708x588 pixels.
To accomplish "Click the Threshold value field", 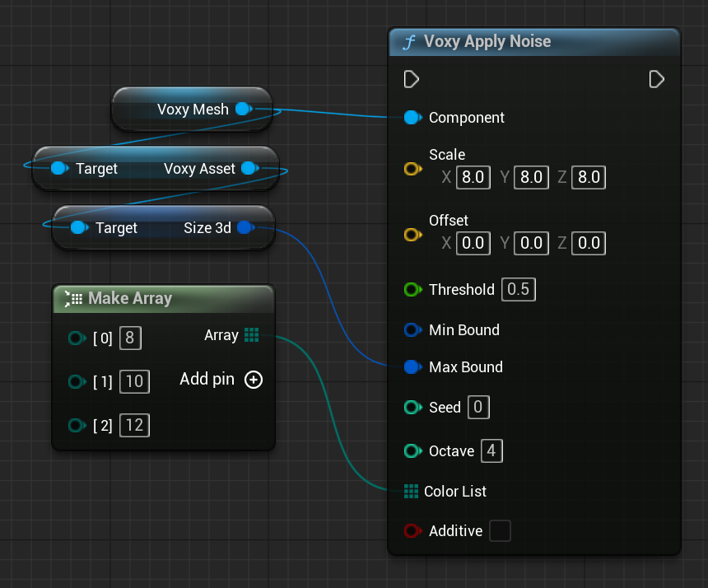I will coord(518,290).
